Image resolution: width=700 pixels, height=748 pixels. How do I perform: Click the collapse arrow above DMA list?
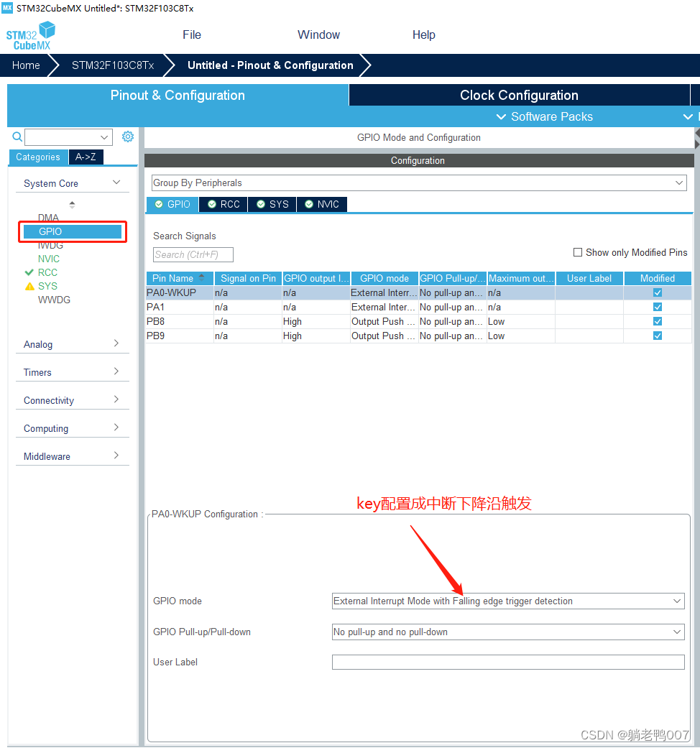(x=72, y=205)
